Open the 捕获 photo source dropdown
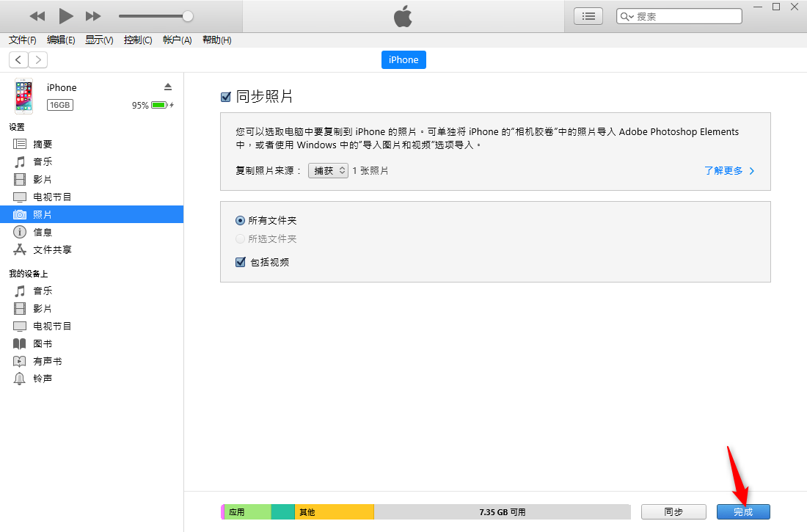The image size is (807, 532). tap(328, 170)
